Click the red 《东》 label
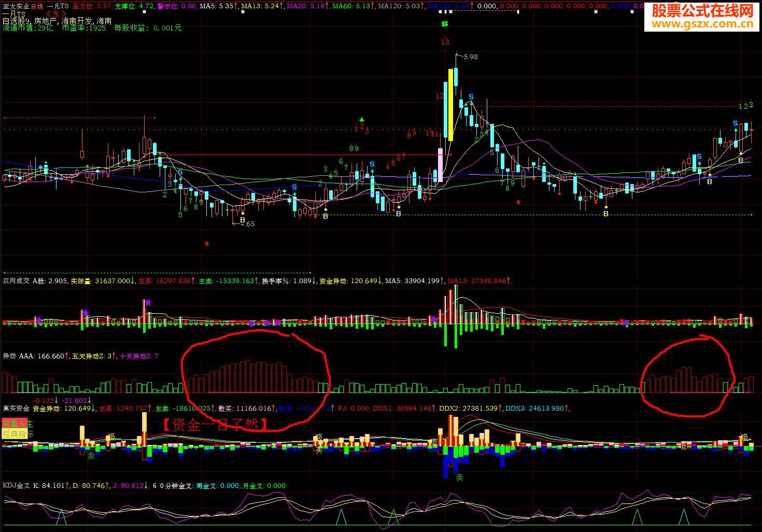The width and height of the screenshot is (762, 532). click(56, 13)
